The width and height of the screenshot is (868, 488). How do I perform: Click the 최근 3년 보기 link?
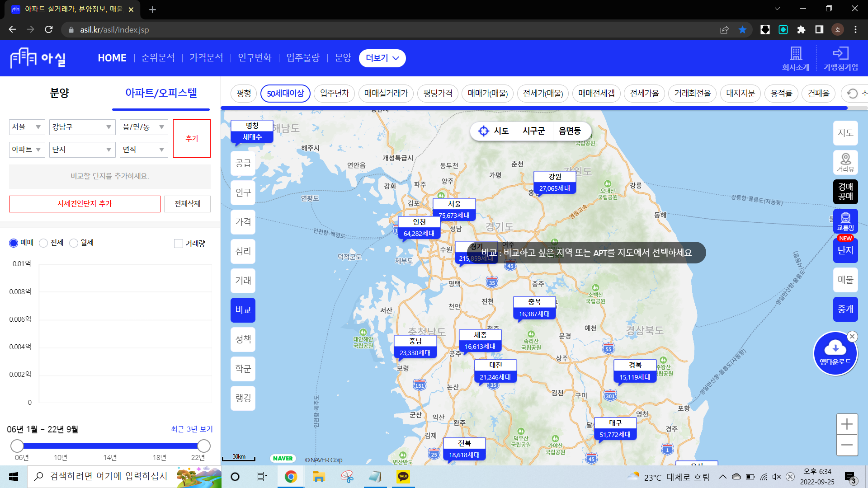pos(192,429)
